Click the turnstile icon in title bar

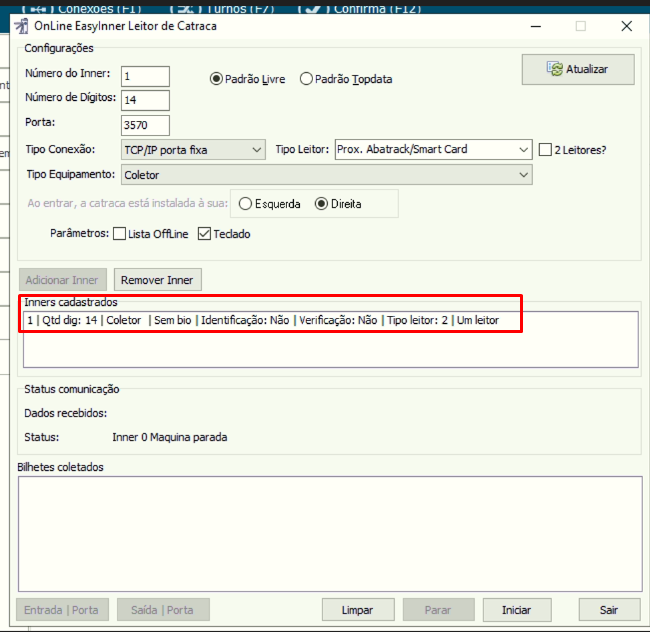pyautogui.click(x=21, y=26)
